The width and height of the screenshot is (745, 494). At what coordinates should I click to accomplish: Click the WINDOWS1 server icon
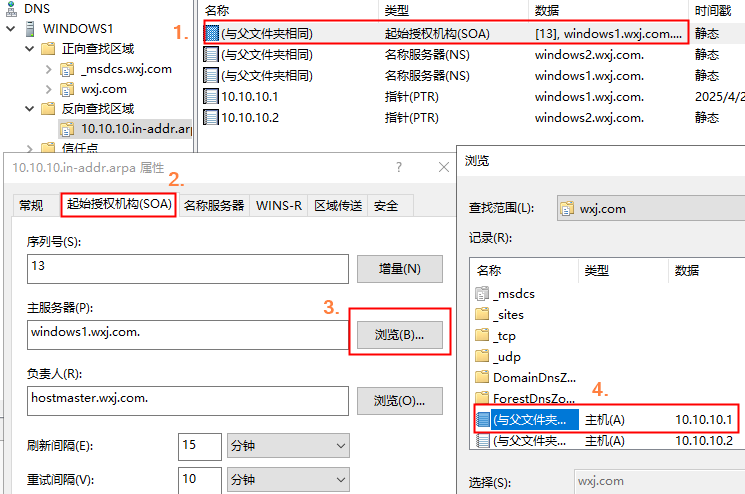[30, 28]
